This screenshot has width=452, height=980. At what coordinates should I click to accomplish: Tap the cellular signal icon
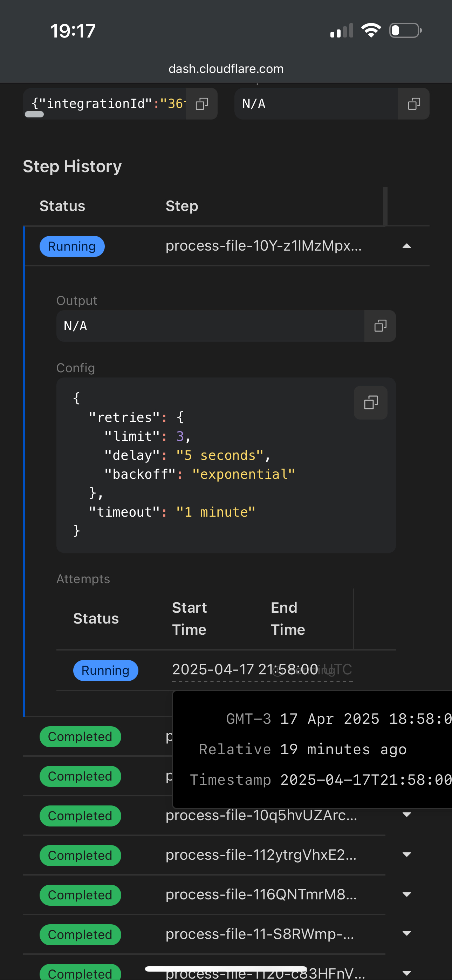pyautogui.click(x=341, y=31)
